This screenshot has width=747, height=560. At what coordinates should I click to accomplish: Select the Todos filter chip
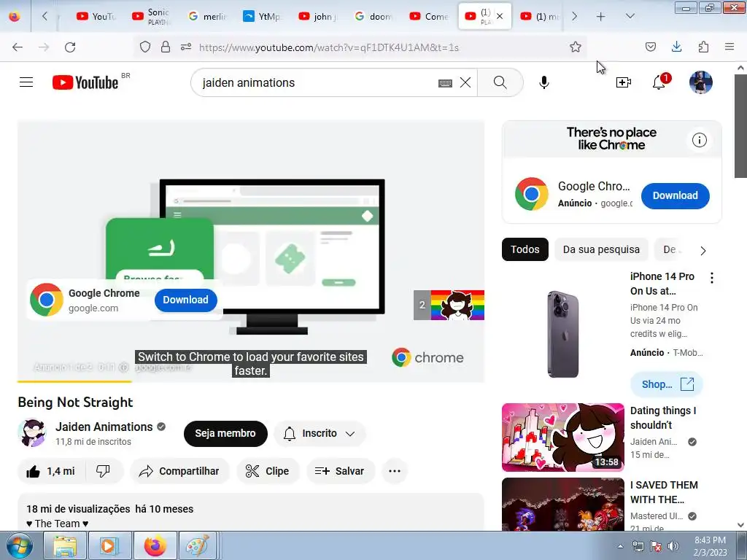pyautogui.click(x=525, y=249)
